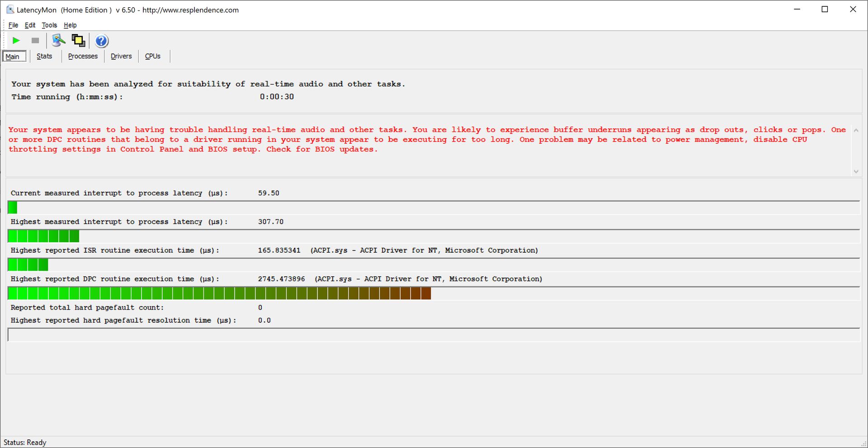Click the current latency value 59.50
The image size is (868, 448).
[x=269, y=193]
